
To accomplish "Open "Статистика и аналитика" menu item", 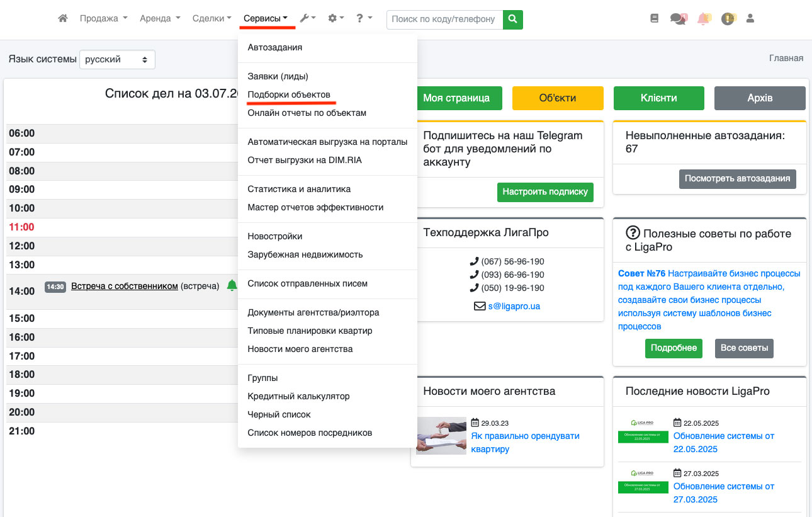I will click(299, 189).
